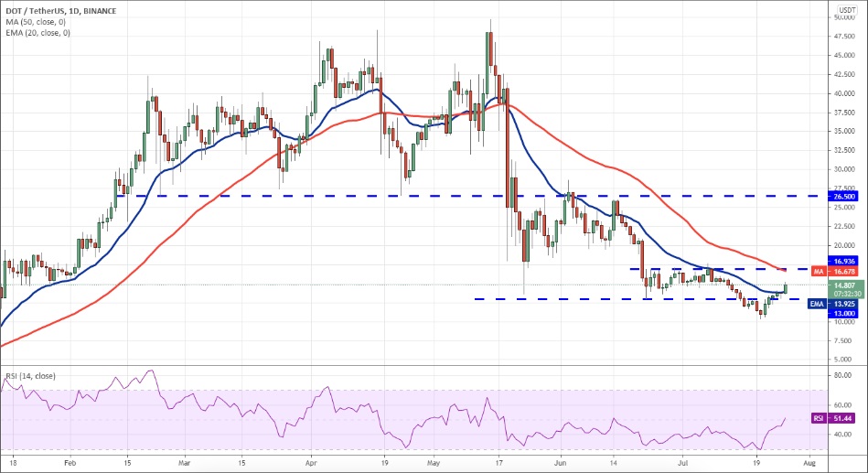The image size is (868, 473).
Task: Select the RSI (14, close) indicator label
Action: tap(30, 376)
